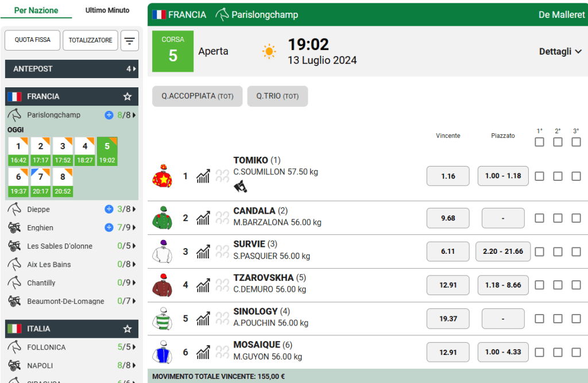Favorite Francia with the star icon

pyautogui.click(x=127, y=96)
